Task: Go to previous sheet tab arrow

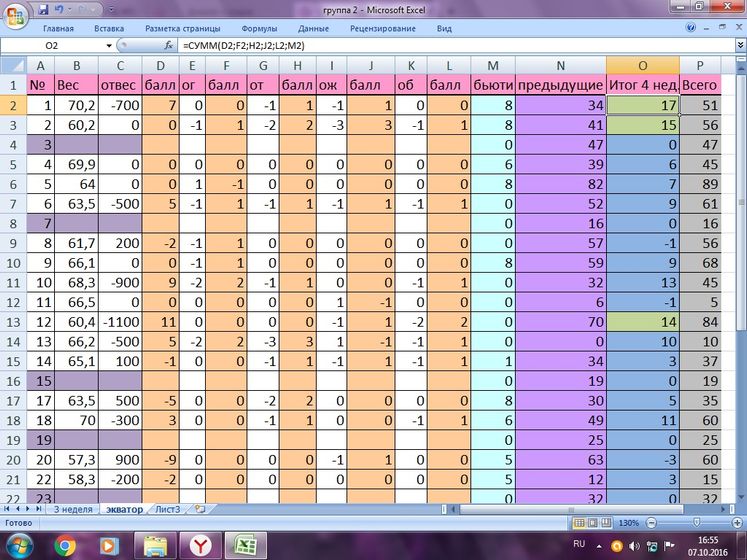Action: pos(18,509)
